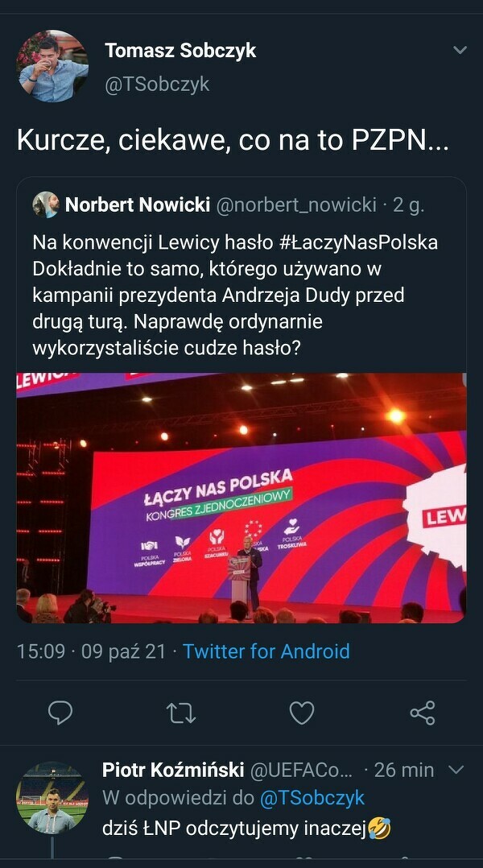483x868 pixels.
Task: Open the 15:09 · 09 paź 21 timestamp
Action: coord(91,651)
